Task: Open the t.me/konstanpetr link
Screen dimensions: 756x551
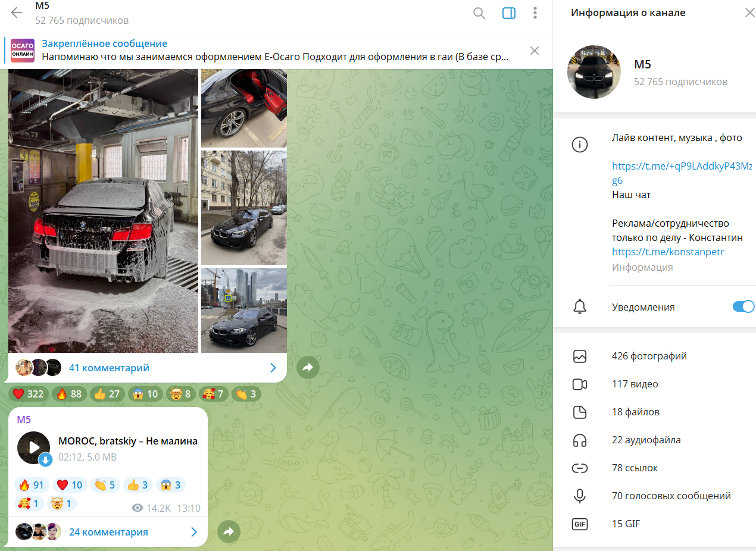Action: [668, 252]
